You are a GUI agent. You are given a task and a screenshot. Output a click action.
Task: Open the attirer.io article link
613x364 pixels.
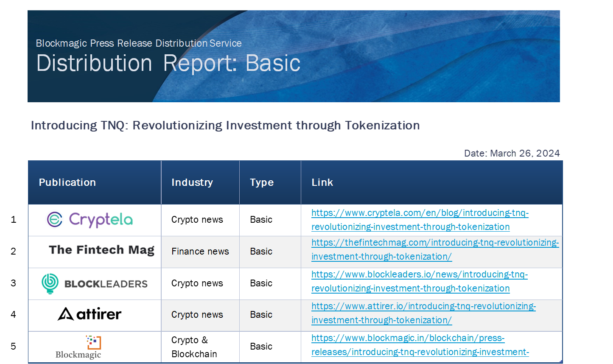coord(423,313)
